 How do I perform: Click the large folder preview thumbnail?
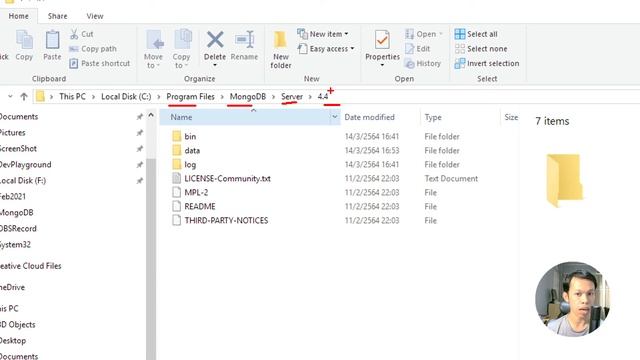coord(564,180)
